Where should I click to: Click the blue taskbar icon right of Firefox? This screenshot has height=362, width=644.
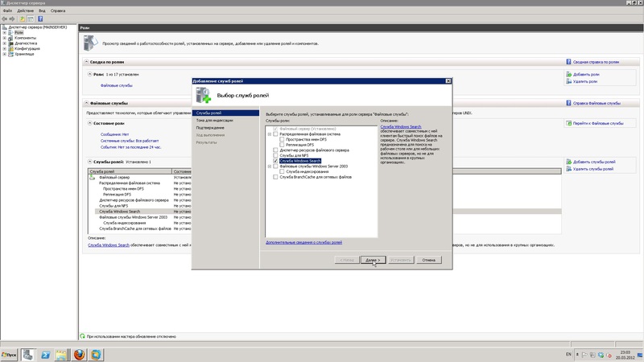(x=96, y=354)
